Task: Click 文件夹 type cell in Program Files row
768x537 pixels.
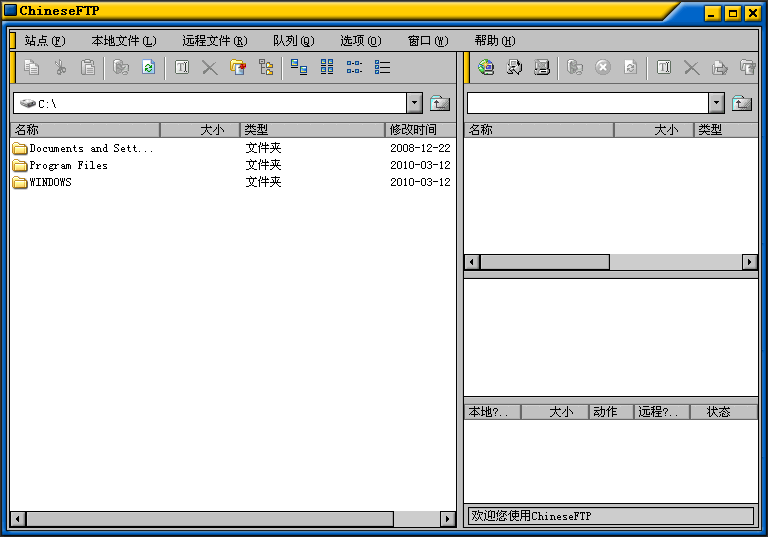Action: pos(264,165)
